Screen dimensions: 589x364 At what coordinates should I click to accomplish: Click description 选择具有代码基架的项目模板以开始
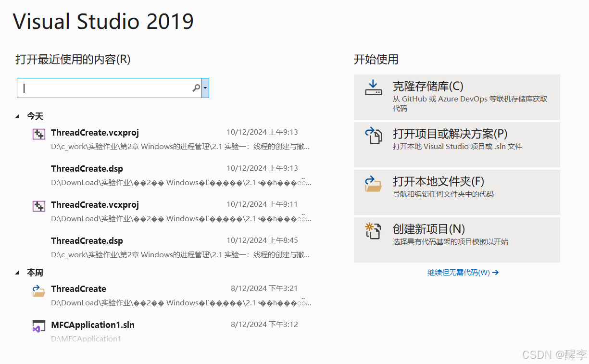(451, 242)
